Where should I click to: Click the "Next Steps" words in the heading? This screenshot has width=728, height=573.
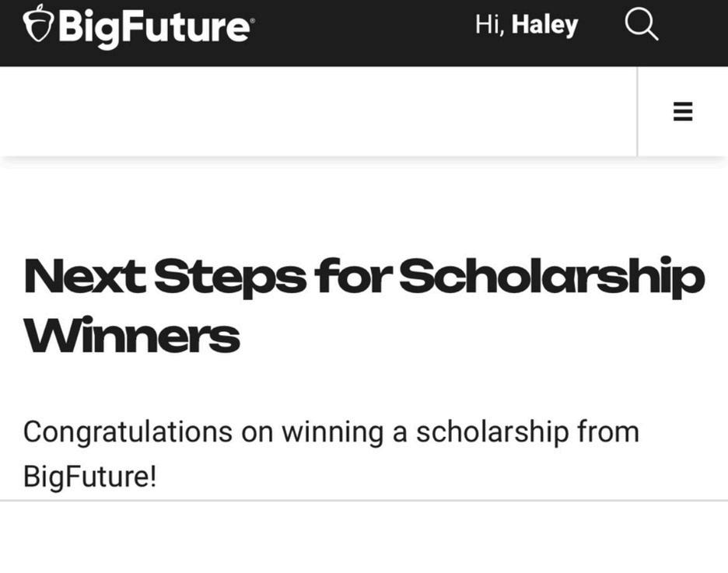point(165,277)
